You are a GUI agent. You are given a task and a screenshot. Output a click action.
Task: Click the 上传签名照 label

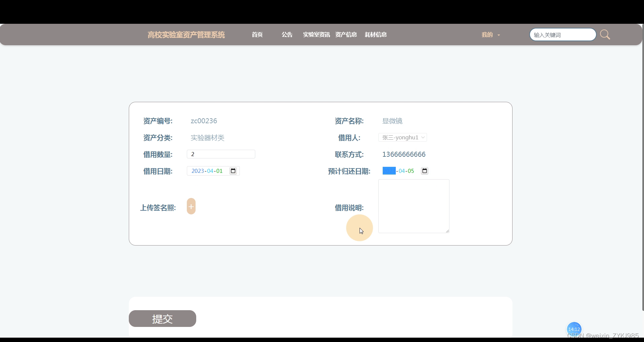[158, 208]
